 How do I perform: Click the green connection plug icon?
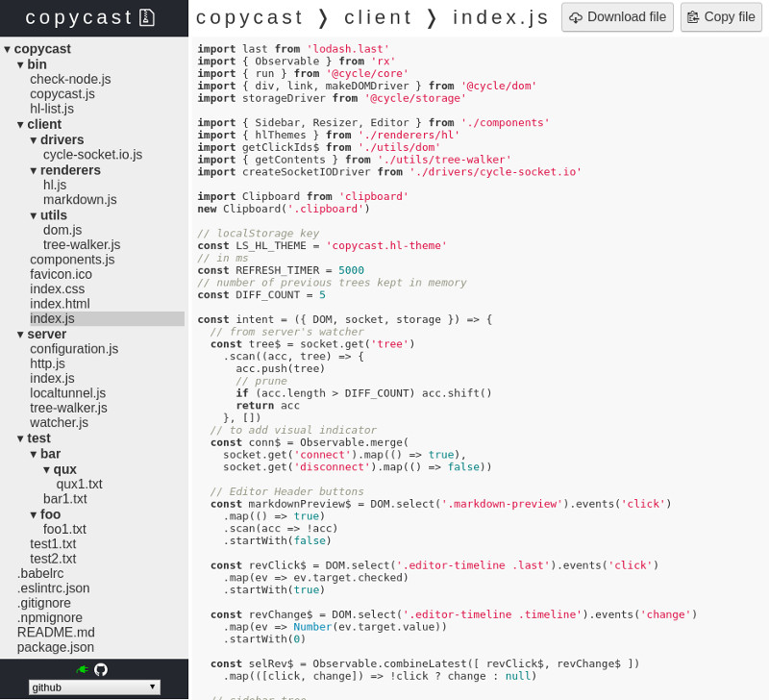coord(83,669)
